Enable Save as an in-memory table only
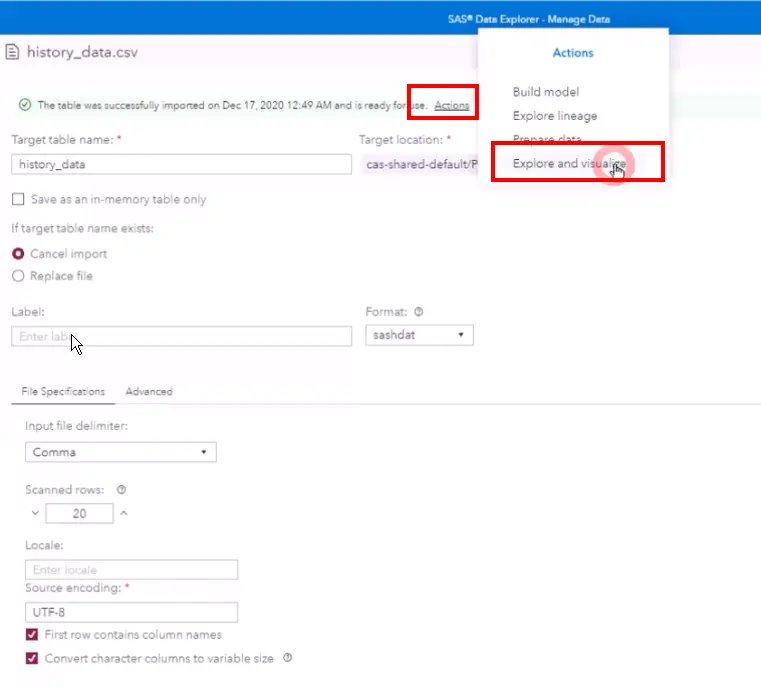This screenshot has width=761, height=687. [x=18, y=199]
